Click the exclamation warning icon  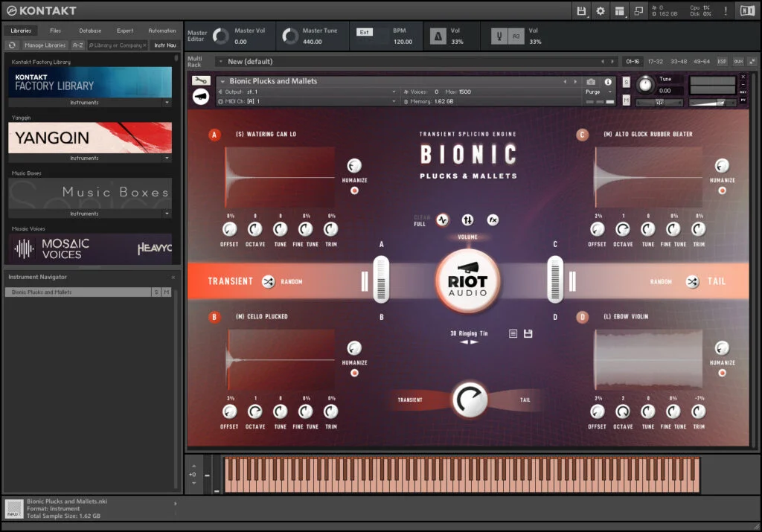[x=726, y=10]
